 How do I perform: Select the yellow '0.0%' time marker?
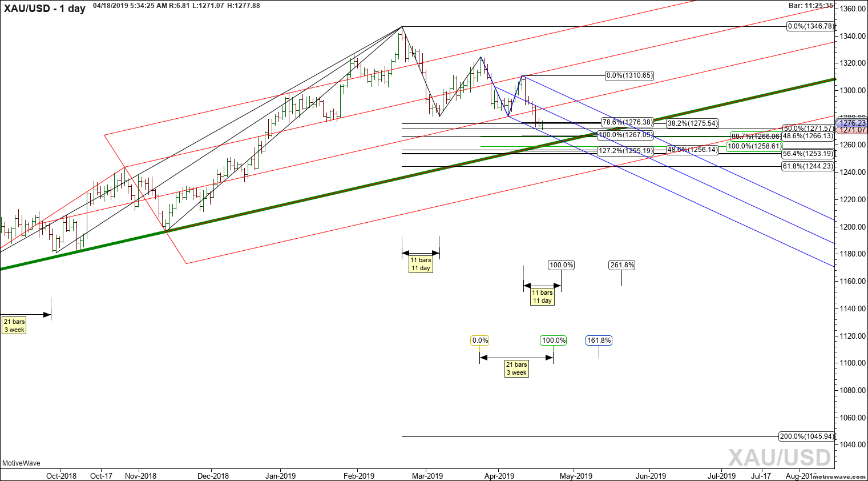coord(480,340)
